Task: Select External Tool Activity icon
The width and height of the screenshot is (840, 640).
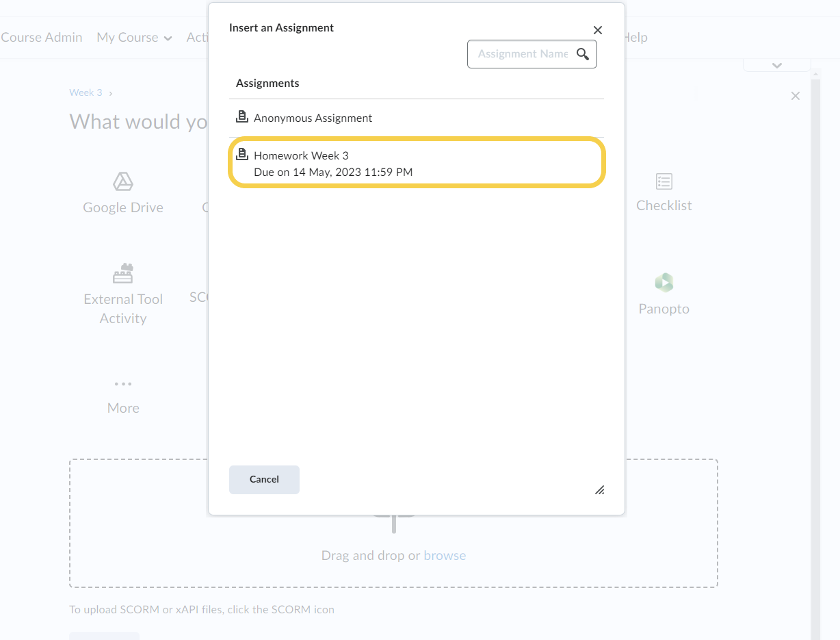Action: (123, 273)
